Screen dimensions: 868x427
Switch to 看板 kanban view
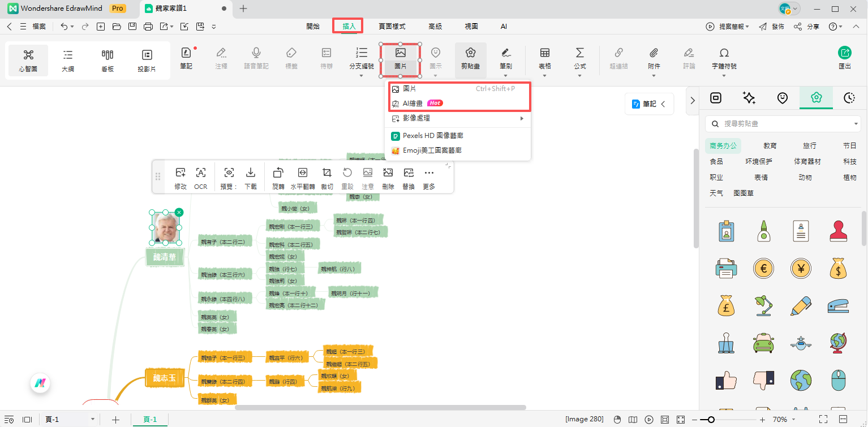(108, 61)
